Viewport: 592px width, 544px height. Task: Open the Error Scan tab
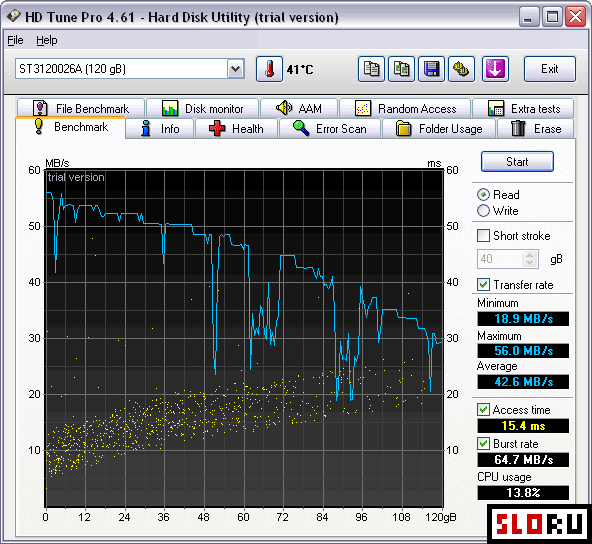click(x=330, y=129)
